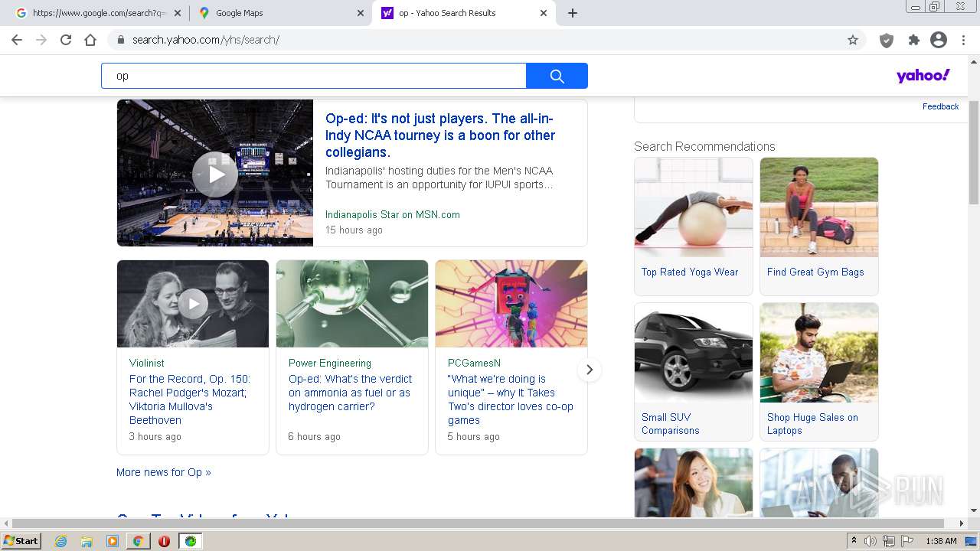Screen dimensions: 980x551
Task: Reload the current page
Action: tap(66, 40)
